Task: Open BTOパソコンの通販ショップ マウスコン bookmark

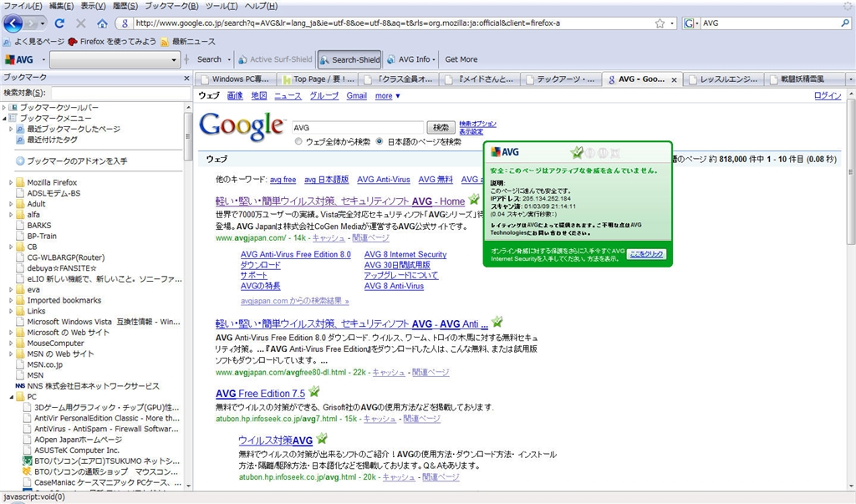Action: (x=101, y=471)
